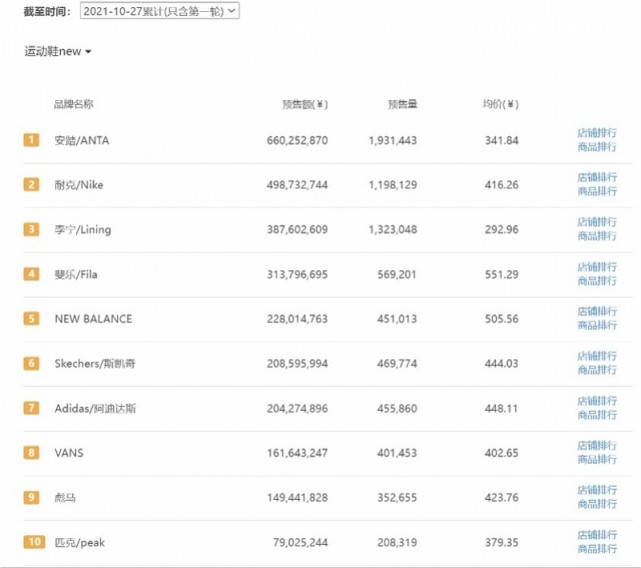Click the 品牌名称 column header

[x=74, y=104]
